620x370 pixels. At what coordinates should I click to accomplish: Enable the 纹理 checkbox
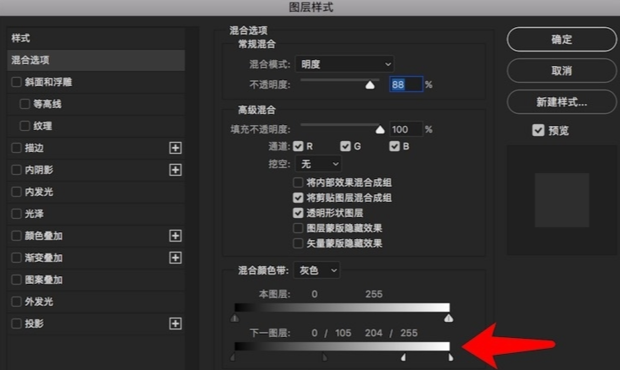25,126
